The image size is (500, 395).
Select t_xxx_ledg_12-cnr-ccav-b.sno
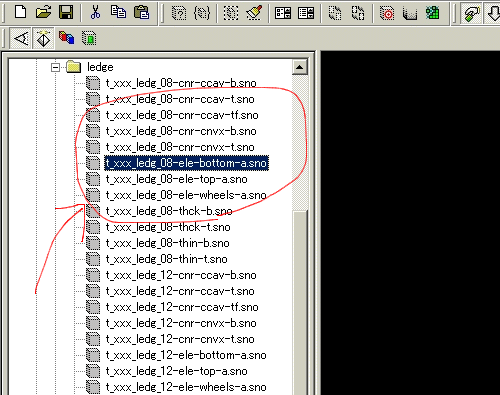coord(181,275)
